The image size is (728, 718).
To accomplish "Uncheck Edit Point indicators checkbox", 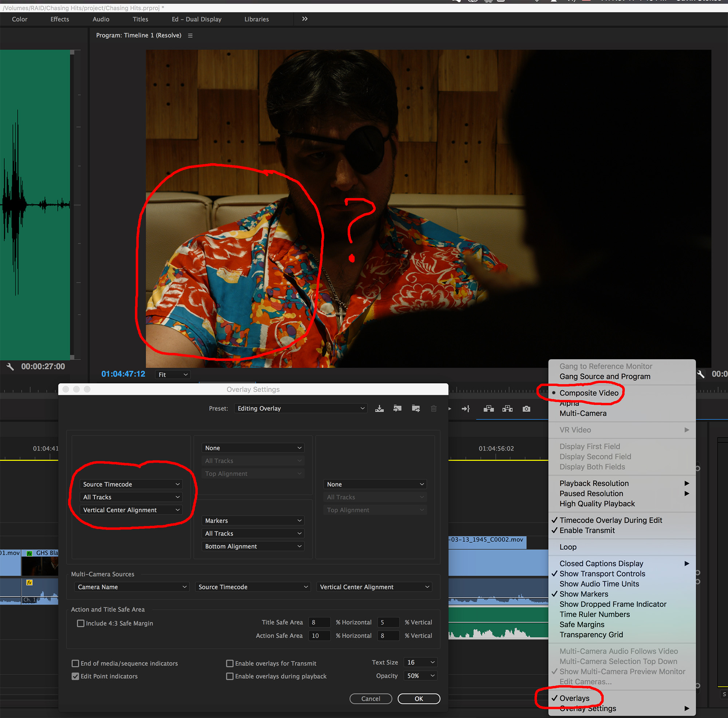I will pos(75,676).
